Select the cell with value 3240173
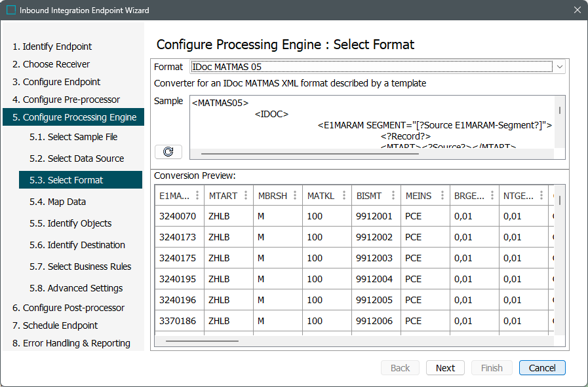Viewport: 588px width, 387px height. point(178,236)
